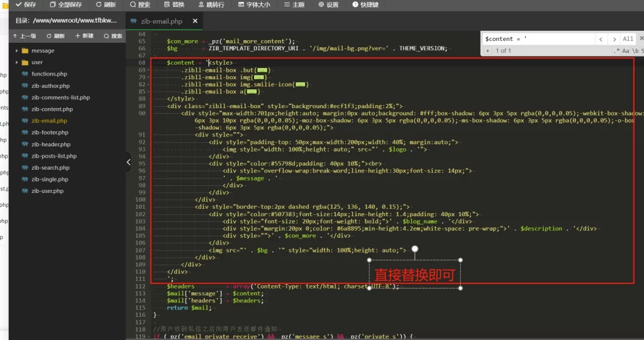Image resolution: width=644 pixels, height=340 pixels.
Task: Click New (新建) in the file panel
Action: pyautogui.click(x=84, y=36)
